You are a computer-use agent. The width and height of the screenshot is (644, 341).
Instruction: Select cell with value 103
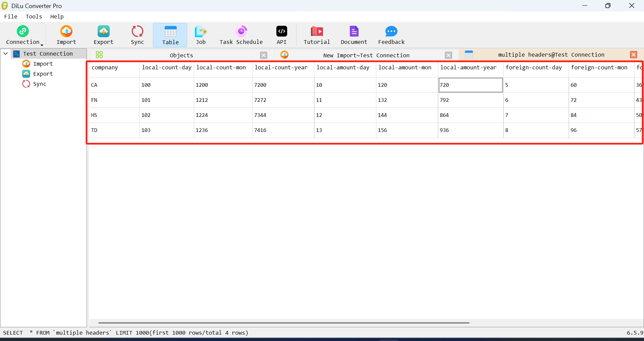[167, 130]
